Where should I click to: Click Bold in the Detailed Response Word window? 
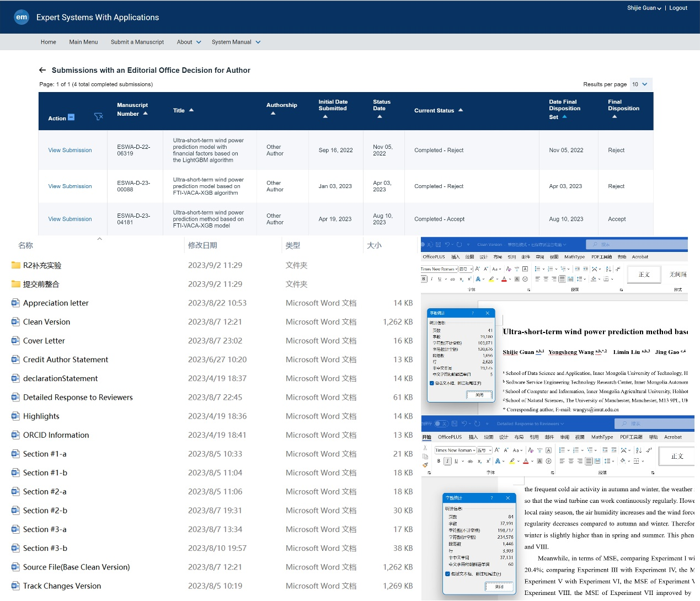coord(439,461)
